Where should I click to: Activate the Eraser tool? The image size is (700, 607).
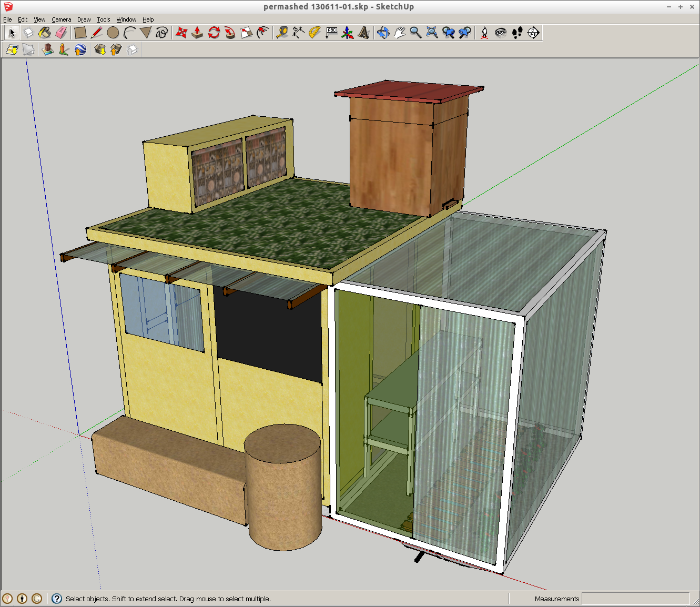62,33
